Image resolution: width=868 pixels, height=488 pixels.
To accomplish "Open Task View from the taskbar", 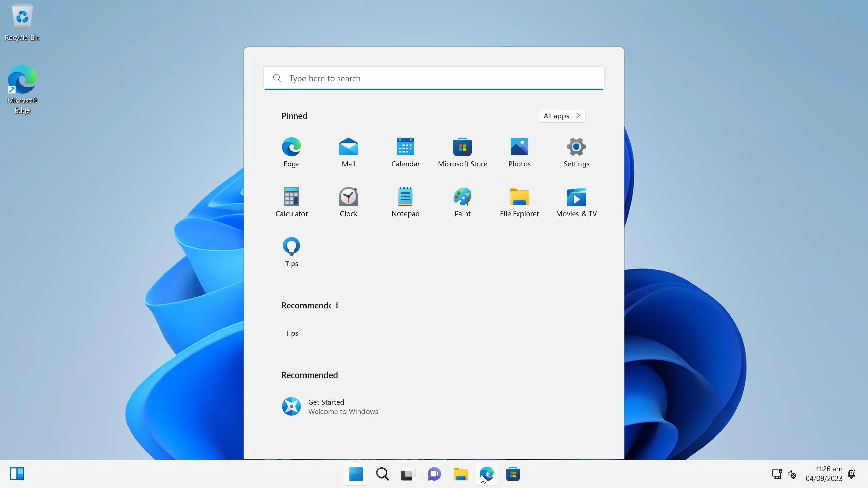I will coord(408,474).
